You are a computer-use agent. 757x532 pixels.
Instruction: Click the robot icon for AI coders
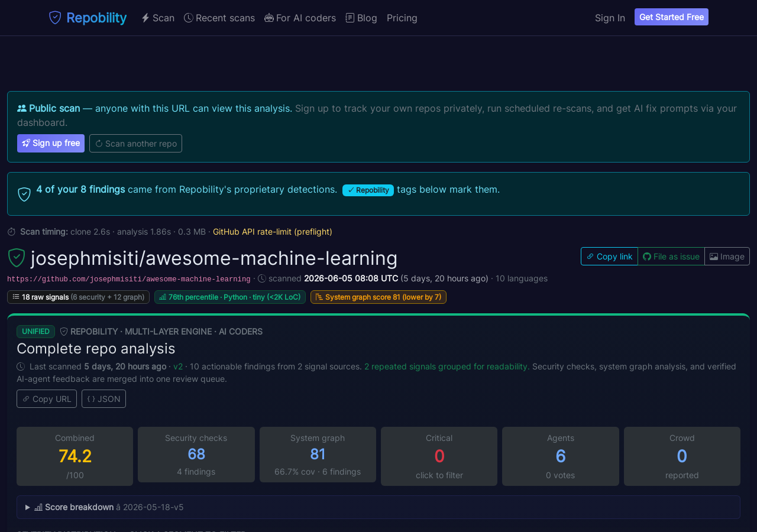(269, 18)
